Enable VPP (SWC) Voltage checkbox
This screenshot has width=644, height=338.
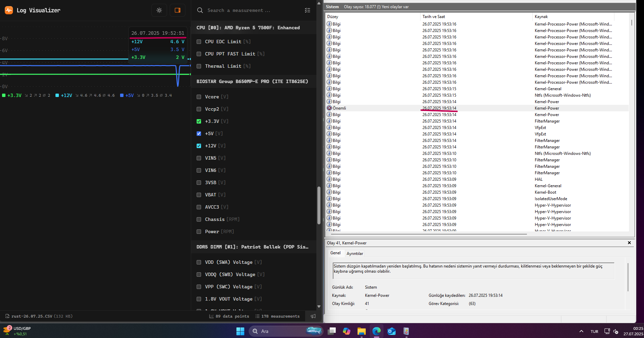pos(199,287)
